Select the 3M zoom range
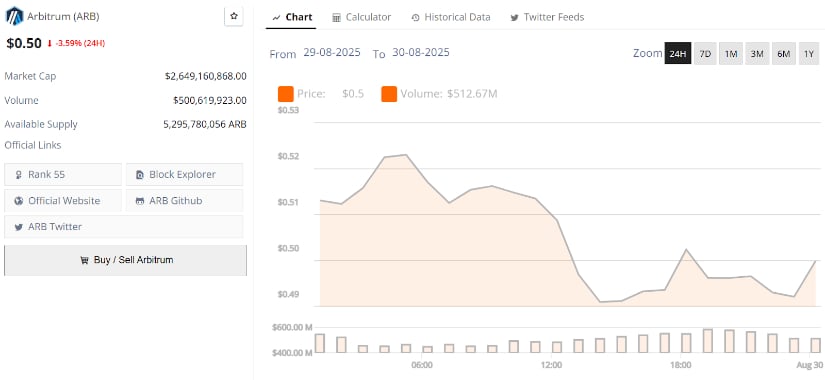The image size is (825, 380). (757, 54)
